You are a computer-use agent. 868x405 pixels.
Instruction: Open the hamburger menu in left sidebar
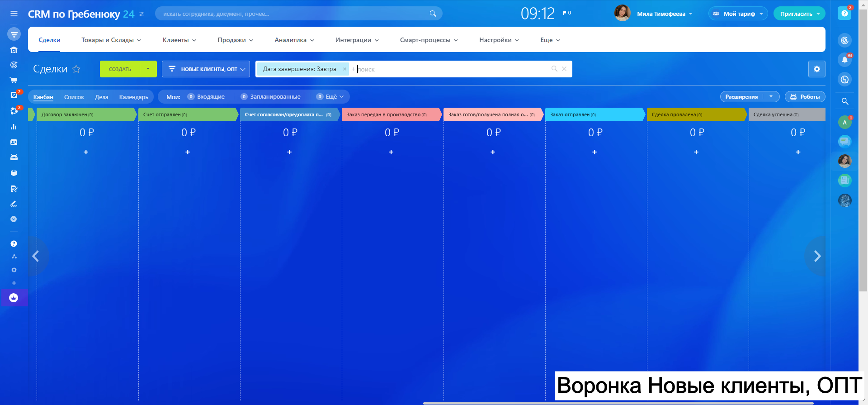pos(14,14)
